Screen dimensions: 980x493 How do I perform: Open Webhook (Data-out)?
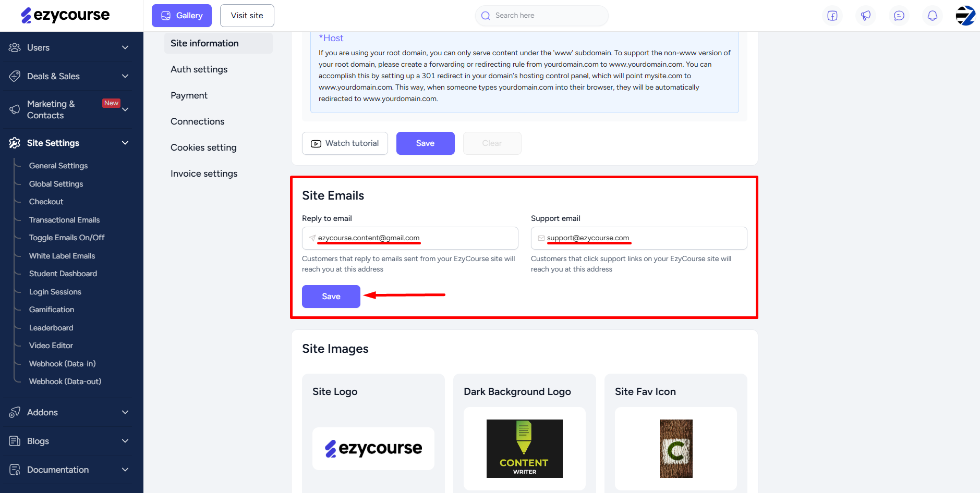[x=65, y=381]
